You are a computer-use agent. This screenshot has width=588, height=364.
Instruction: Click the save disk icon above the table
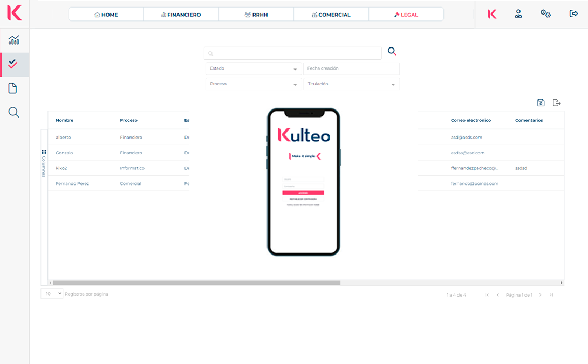[x=541, y=102]
